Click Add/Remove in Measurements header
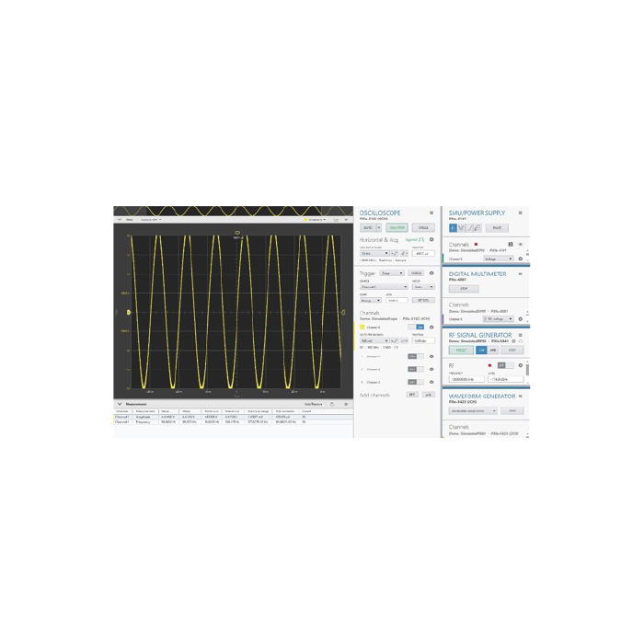Viewport: 644px width, 644px height. 313,404
